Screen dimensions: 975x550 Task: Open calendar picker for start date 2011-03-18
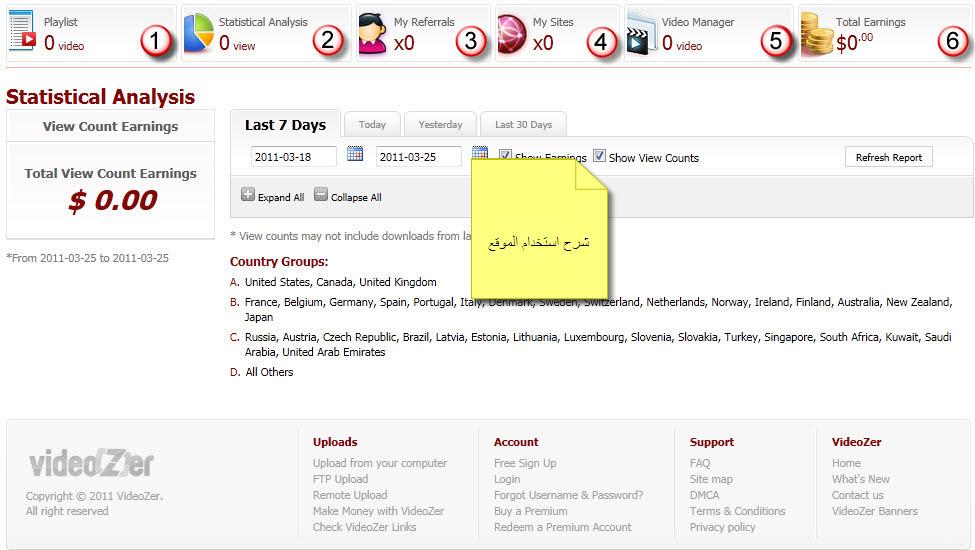point(354,153)
